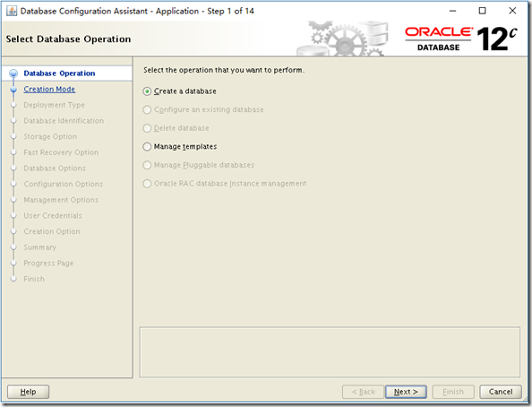Screen dimensions: 532x407
Task: Click the gears graphic in header banner
Action: [342, 39]
